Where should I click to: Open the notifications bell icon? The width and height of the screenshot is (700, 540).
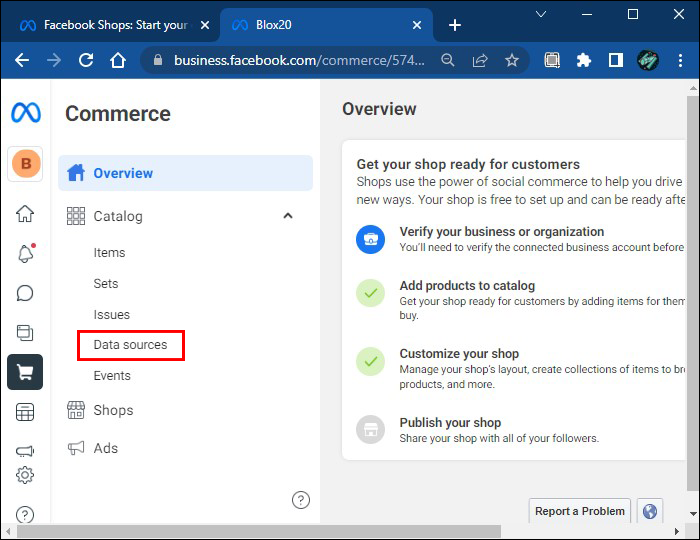tap(25, 253)
